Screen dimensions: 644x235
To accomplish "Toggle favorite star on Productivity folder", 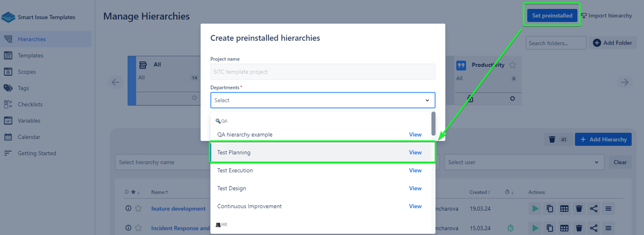I will [x=512, y=65].
